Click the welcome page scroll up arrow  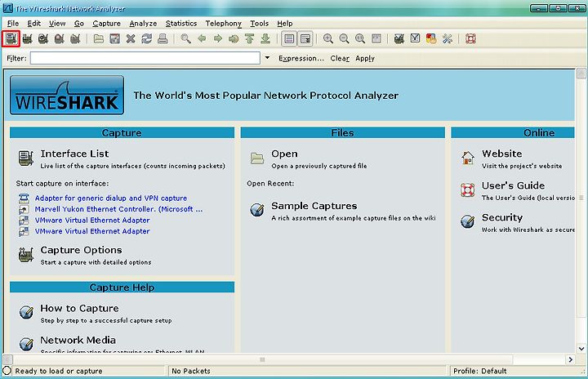(x=581, y=73)
